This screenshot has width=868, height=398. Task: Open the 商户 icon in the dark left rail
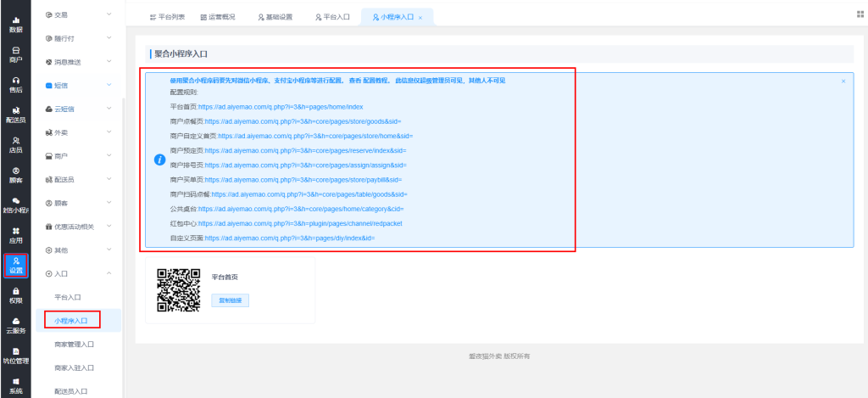coord(15,54)
